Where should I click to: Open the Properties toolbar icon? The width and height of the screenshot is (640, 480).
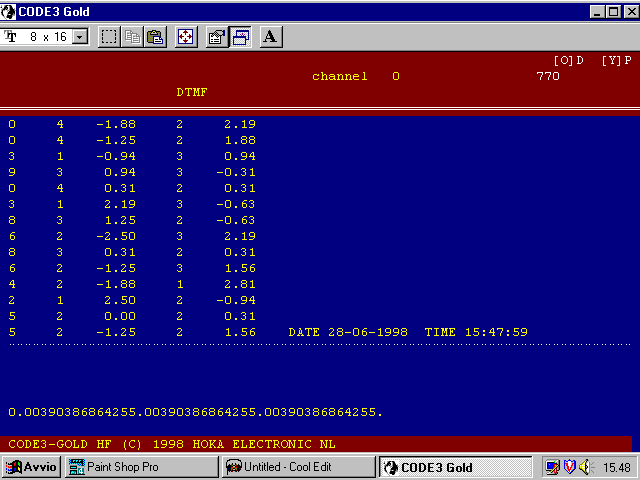tap(217, 37)
